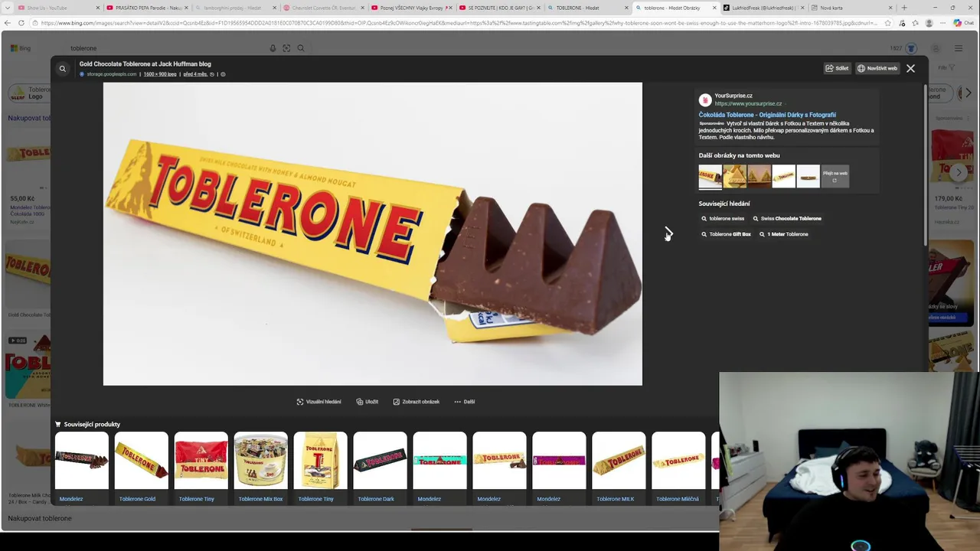980x551 pixels.
Task: Click the Bing search box with toblerone
Action: click(x=165, y=48)
